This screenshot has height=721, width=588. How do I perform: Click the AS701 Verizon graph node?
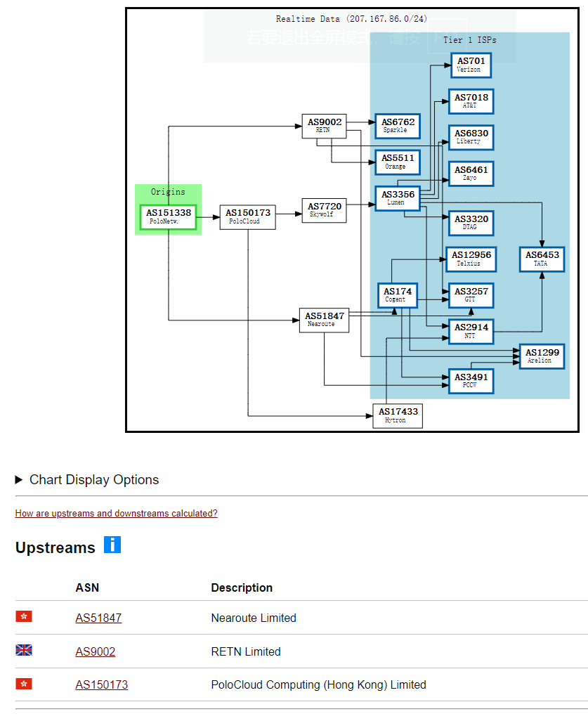pyautogui.click(x=471, y=65)
